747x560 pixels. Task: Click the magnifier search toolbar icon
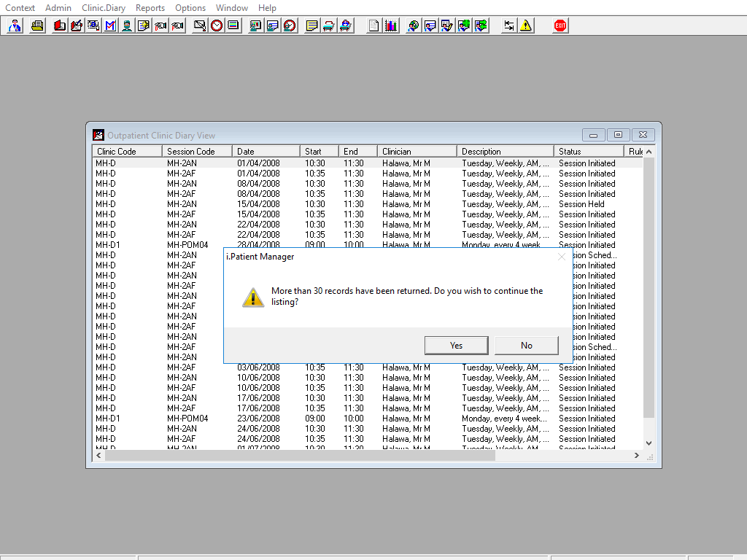93,26
